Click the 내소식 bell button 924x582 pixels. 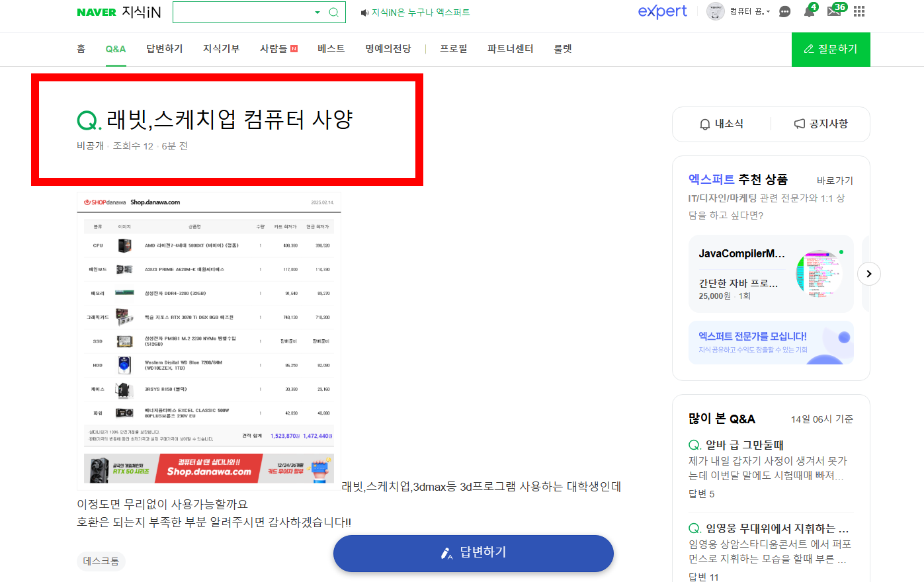(x=722, y=124)
